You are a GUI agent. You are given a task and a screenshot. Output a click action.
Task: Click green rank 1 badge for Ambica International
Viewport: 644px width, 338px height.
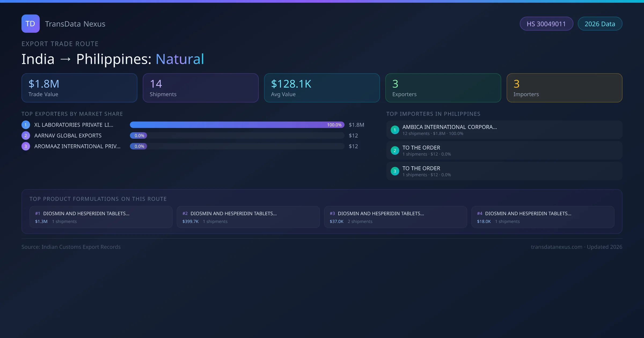point(395,130)
